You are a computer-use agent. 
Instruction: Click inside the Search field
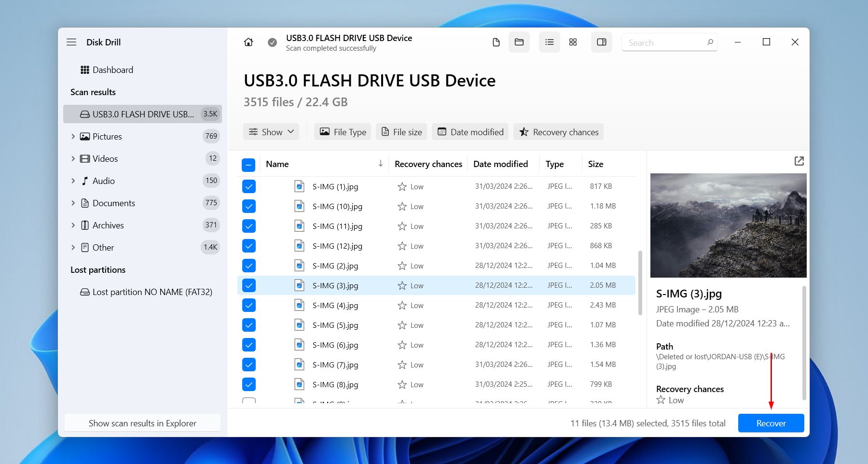[666, 42]
